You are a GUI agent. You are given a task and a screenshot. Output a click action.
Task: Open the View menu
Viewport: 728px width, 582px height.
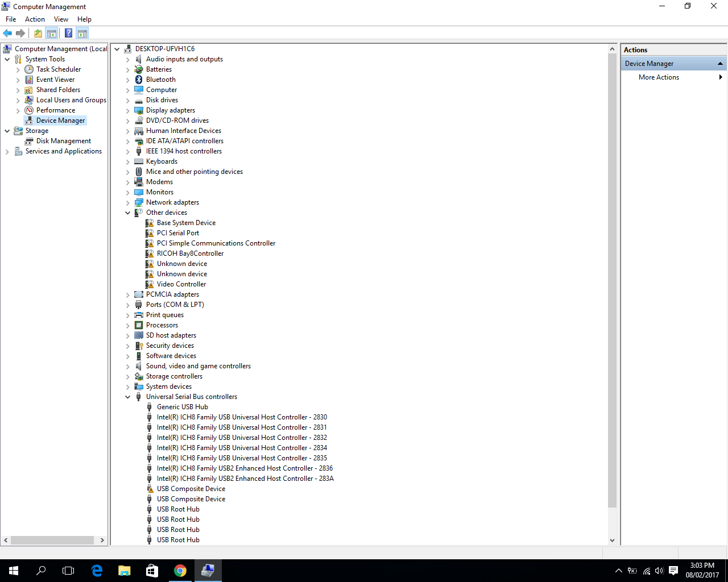click(x=61, y=19)
